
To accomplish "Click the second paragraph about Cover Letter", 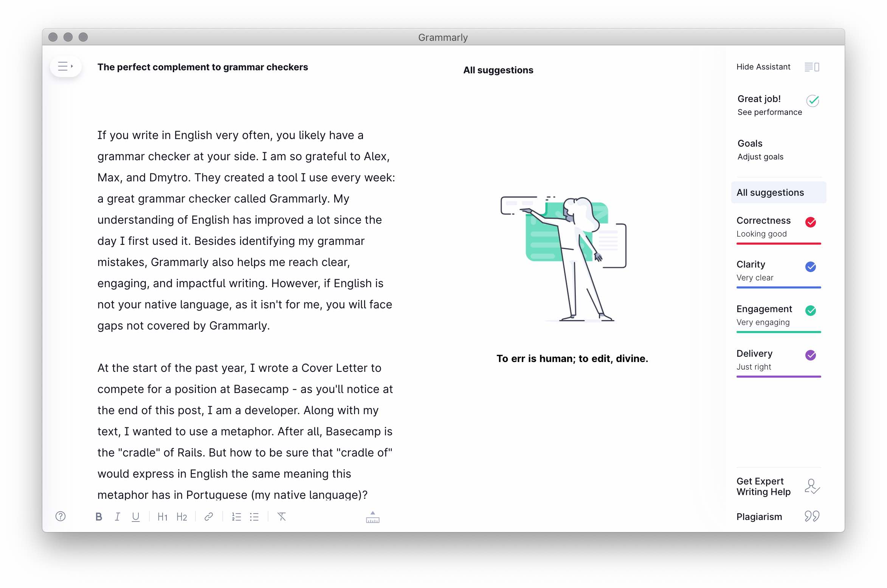I will click(245, 431).
